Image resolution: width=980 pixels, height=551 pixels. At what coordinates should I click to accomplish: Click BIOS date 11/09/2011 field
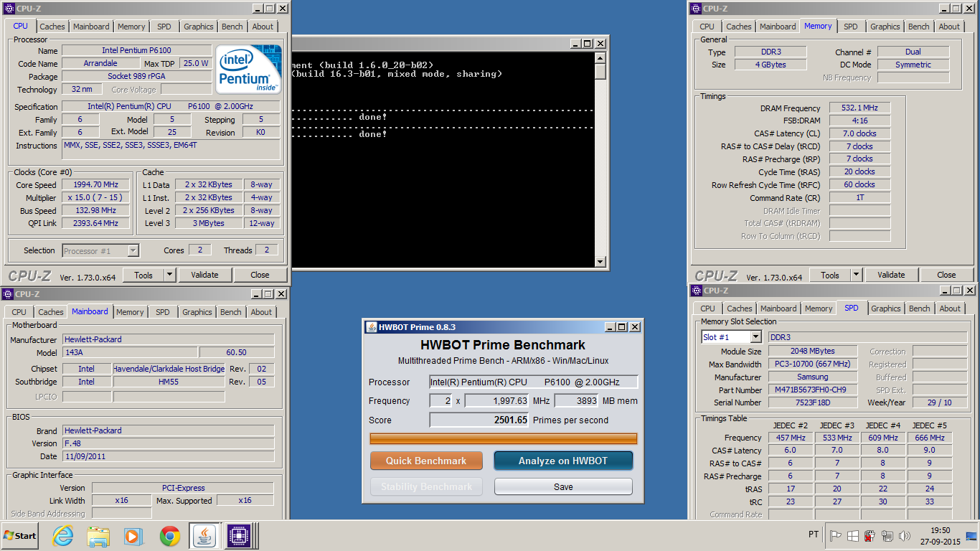(x=168, y=456)
